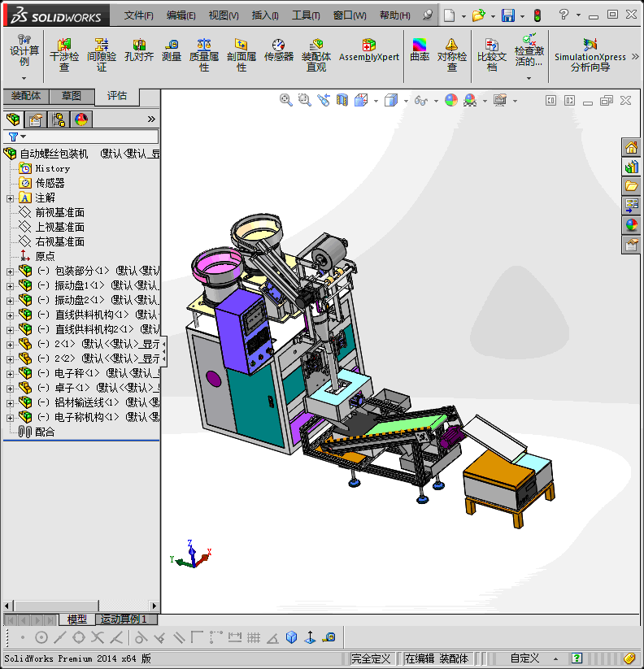Viewport: 644px width, 669px height.
Task: Launch AssemblyXpert
Action: click(368, 50)
